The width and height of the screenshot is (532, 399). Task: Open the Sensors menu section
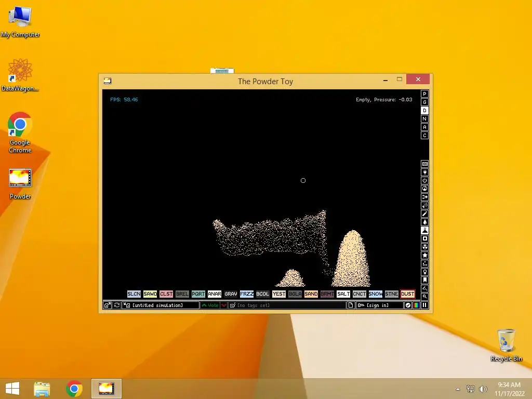424,189
